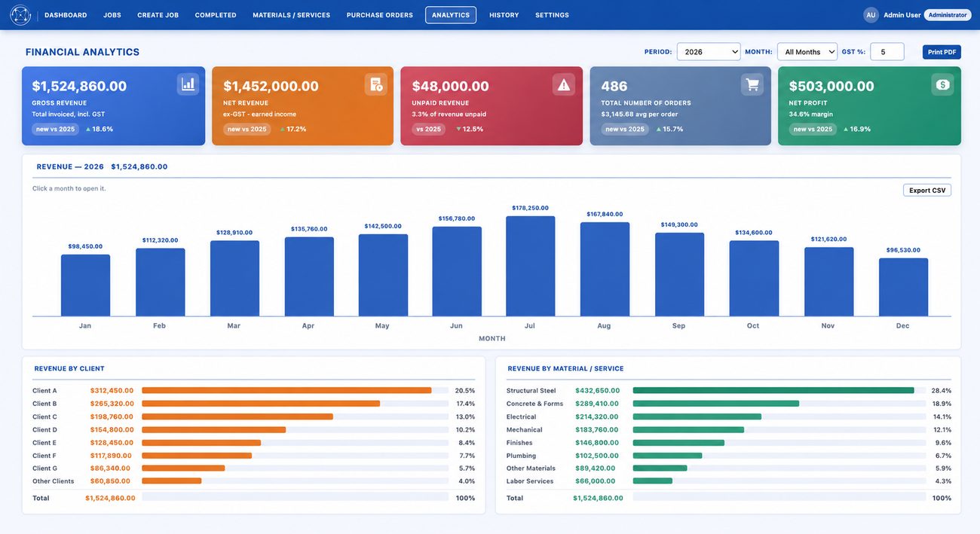980x534 pixels.
Task: Click the $48,000.00 unpaid revenue amount
Action: pos(450,86)
